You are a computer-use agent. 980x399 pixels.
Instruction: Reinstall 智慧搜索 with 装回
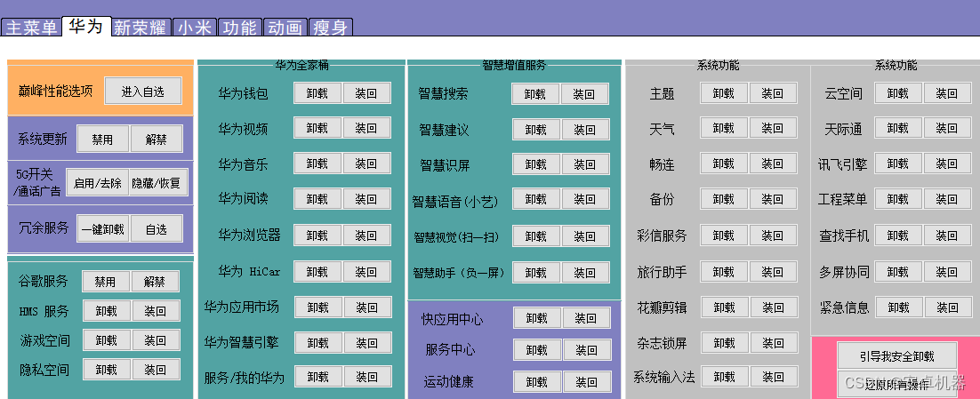tap(585, 93)
